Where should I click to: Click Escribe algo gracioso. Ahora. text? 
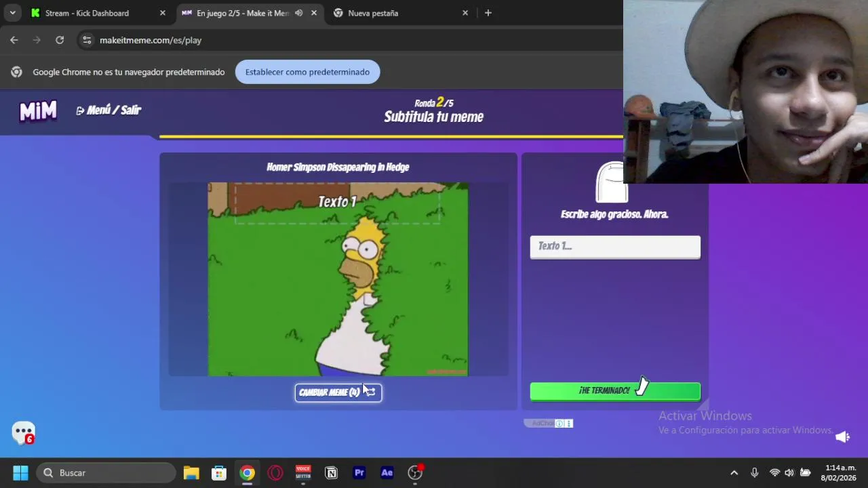click(615, 214)
